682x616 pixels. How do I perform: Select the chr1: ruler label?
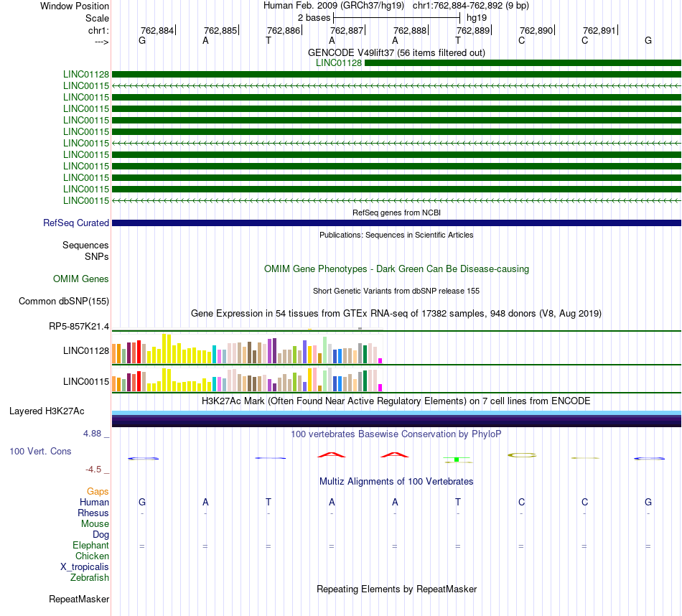[98, 30]
